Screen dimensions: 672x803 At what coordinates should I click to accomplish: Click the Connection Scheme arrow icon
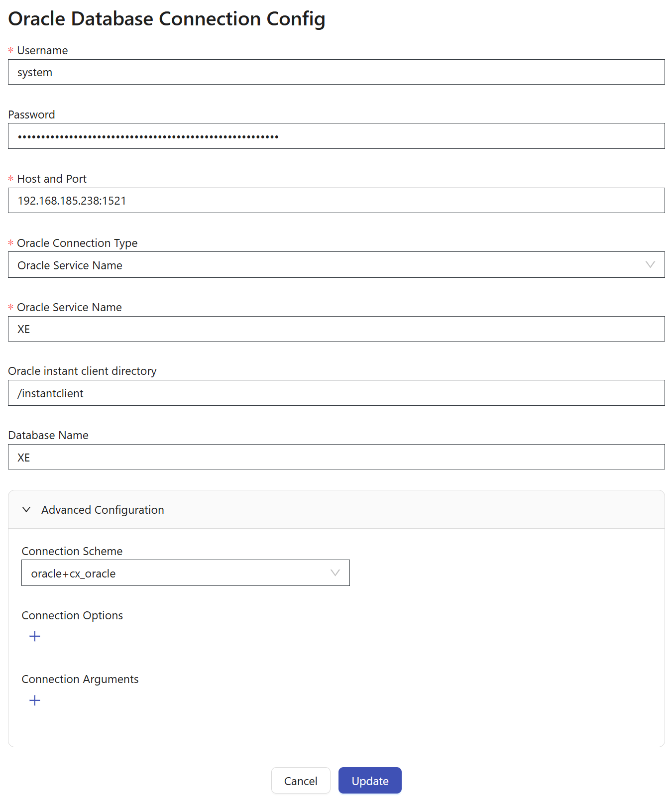[x=335, y=573]
